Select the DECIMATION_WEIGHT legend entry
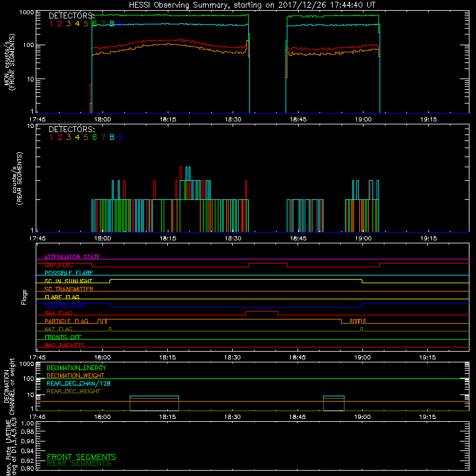476x476 pixels. pos(76,376)
